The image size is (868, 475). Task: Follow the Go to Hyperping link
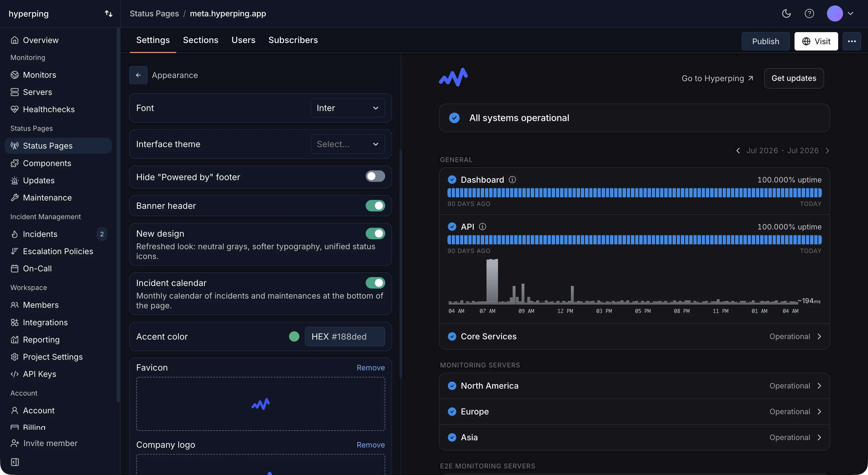(x=717, y=78)
